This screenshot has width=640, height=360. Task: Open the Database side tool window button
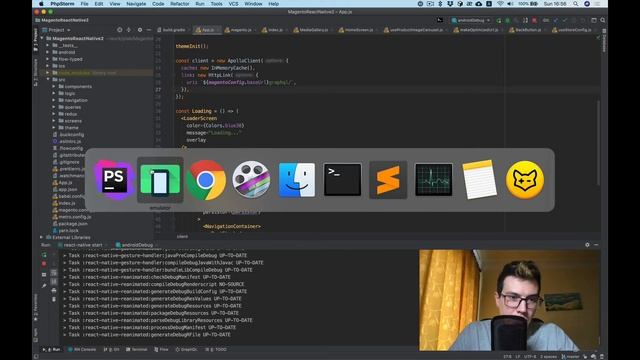coord(604,40)
